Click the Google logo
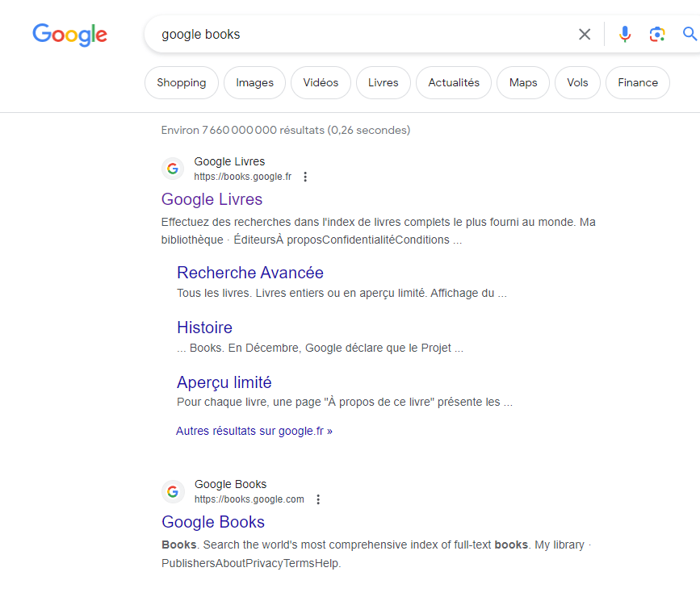This screenshot has width=700, height=601. [x=69, y=35]
